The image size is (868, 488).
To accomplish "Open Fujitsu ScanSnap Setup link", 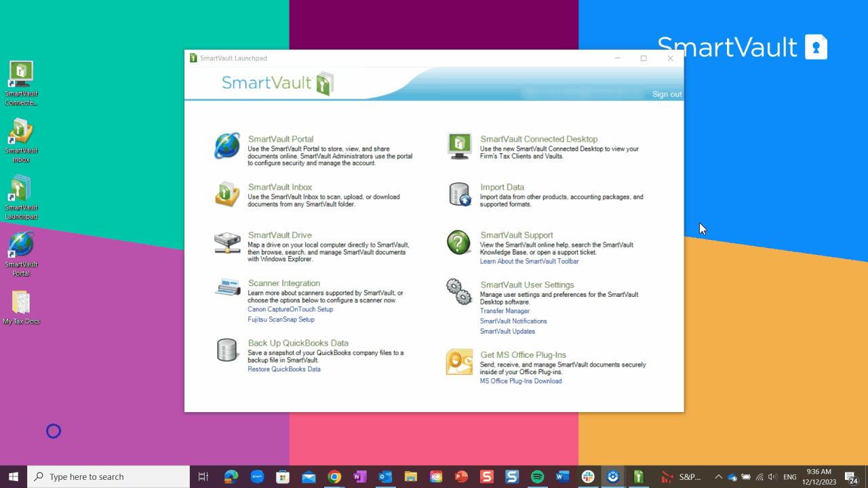I will point(281,320).
